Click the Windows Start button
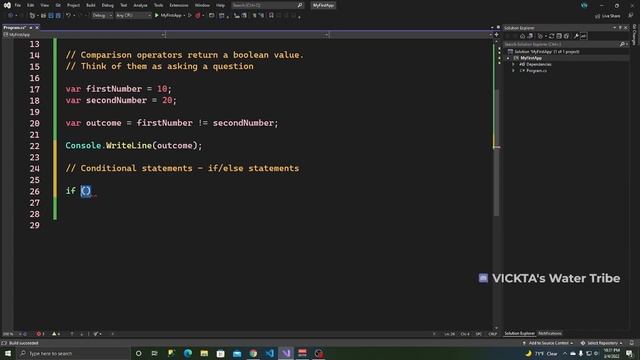Screen dimensions: 640x360 tap(8, 353)
